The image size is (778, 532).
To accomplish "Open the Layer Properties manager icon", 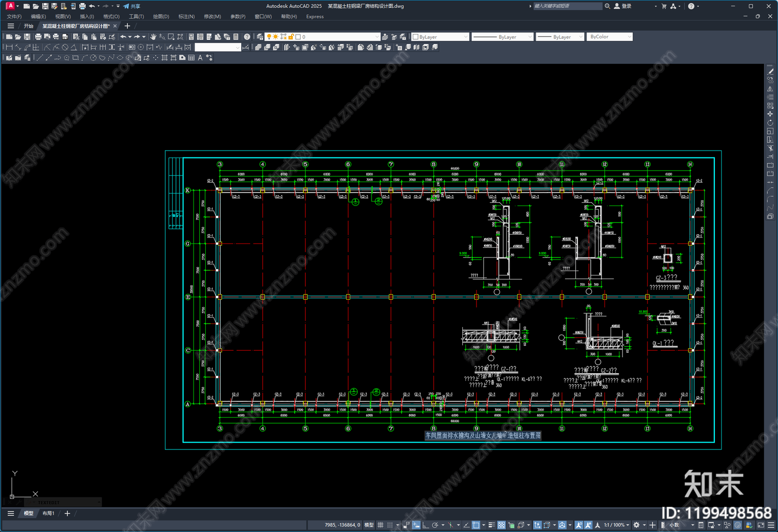I will (x=260, y=37).
